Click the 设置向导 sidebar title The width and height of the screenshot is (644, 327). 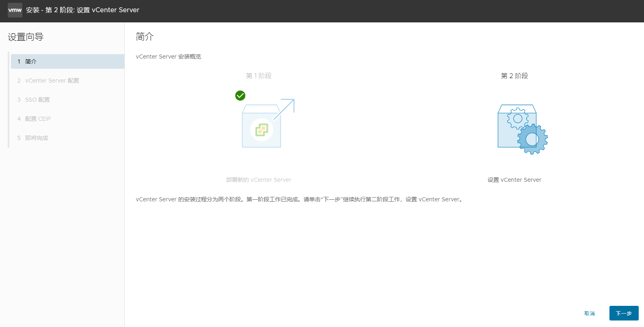click(26, 37)
